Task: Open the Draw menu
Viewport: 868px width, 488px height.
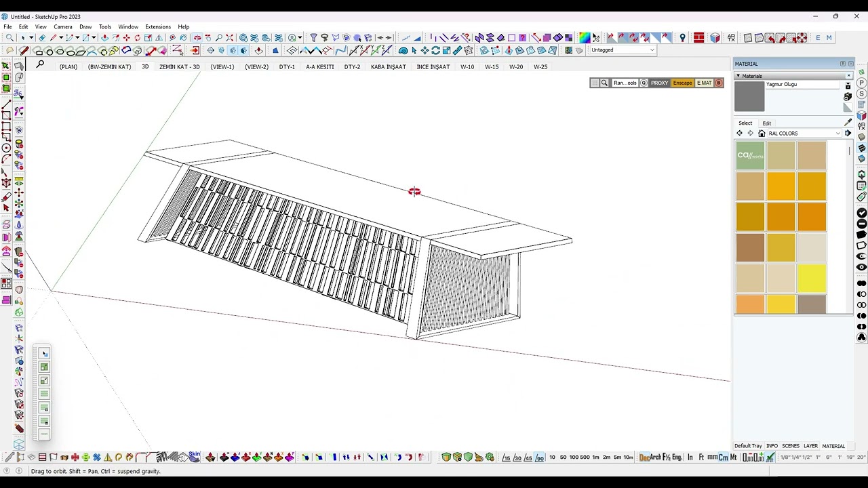Action: point(85,26)
